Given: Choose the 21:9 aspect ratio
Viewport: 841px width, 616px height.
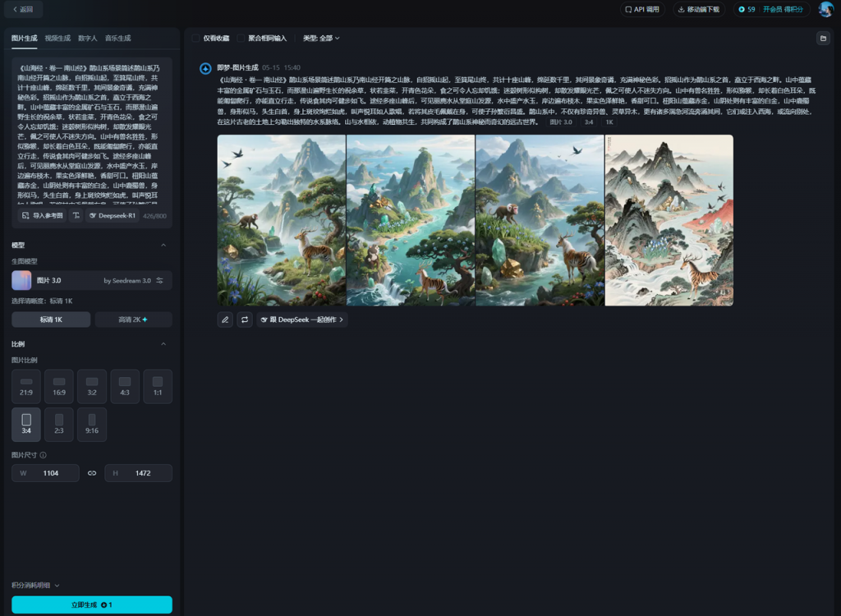Looking at the screenshot, I should click(x=26, y=386).
